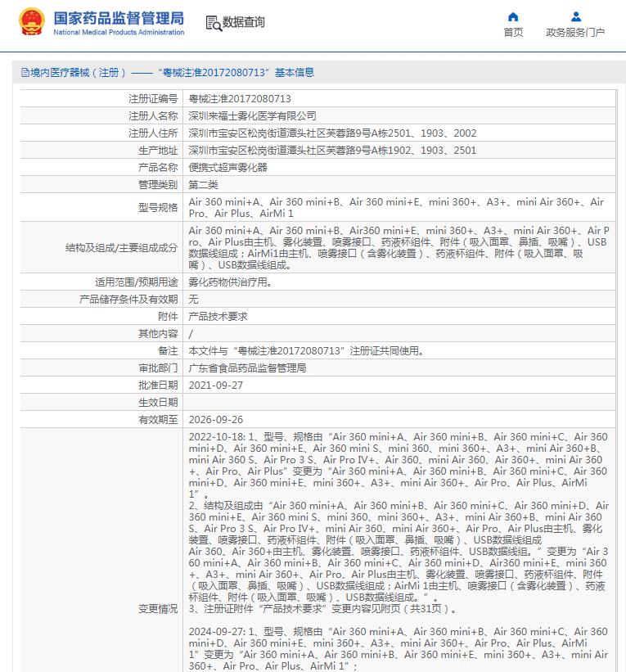Click the 其他内容 label

point(158,333)
